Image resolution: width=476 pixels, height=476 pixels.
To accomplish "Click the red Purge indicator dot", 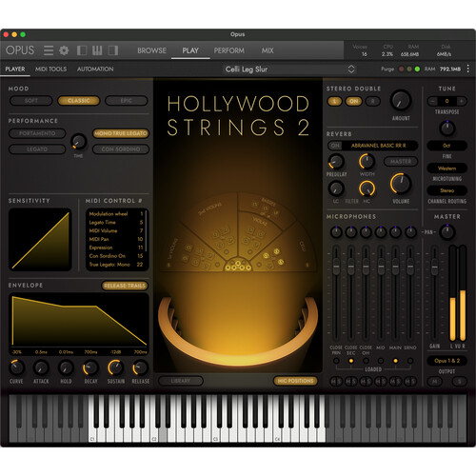I will pyautogui.click(x=402, y=69).
